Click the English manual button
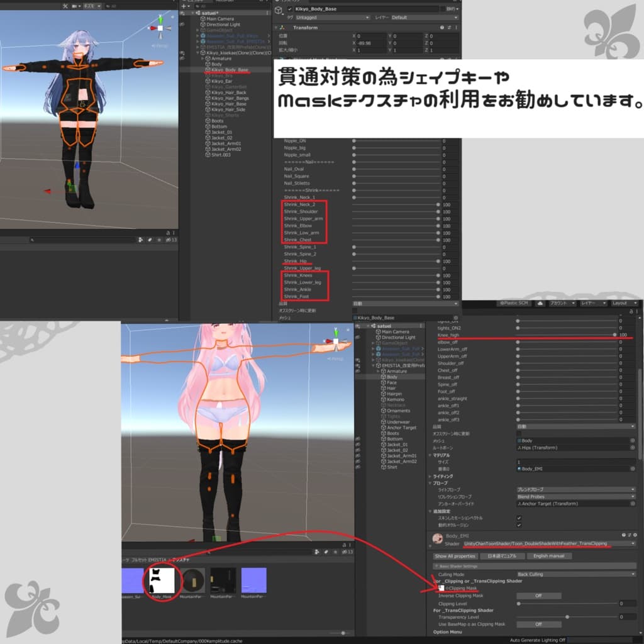The image size is (644, 644). click(x=550, y=556)
